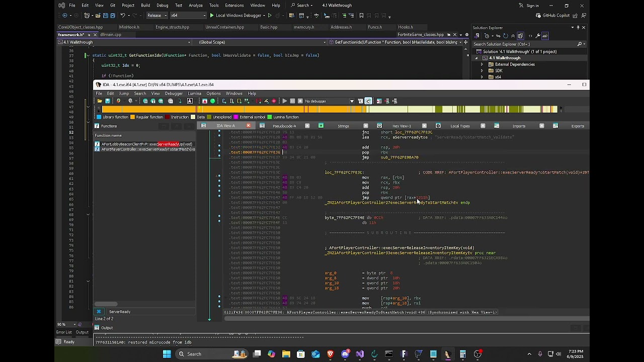
Task: Open the 'No debugger' dropdown in IDA
Action: click(330, 101)
